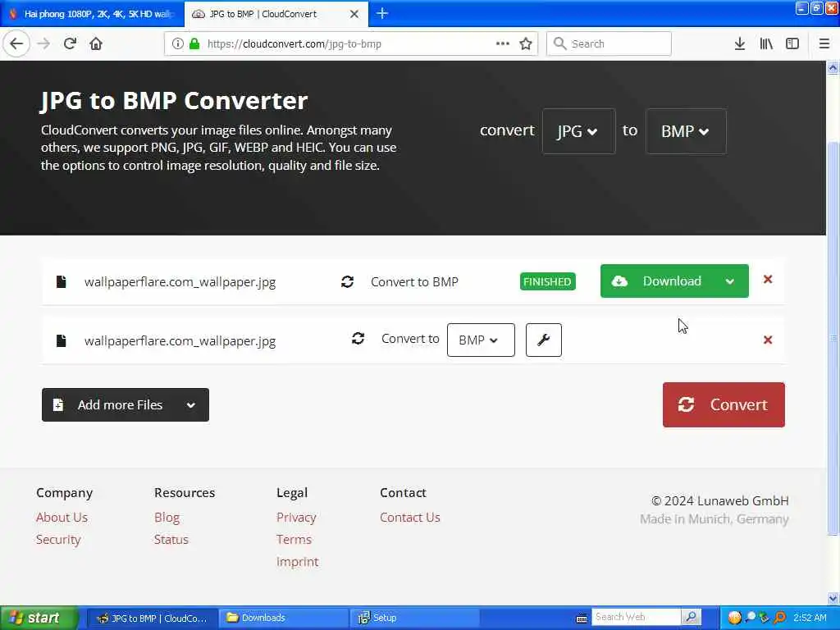The height and width of the screenshot is (630, 840).
Task: Open the Security link
Action: (x=58, y=539)
